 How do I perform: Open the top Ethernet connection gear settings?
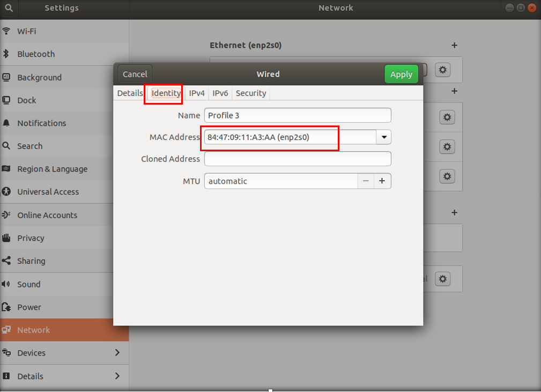tap(443, 70)
